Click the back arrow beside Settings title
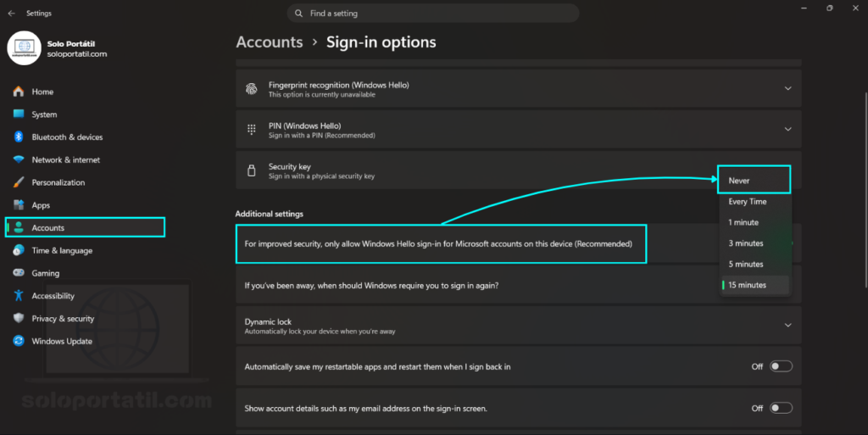868x435 pixels. coord(12,14)
